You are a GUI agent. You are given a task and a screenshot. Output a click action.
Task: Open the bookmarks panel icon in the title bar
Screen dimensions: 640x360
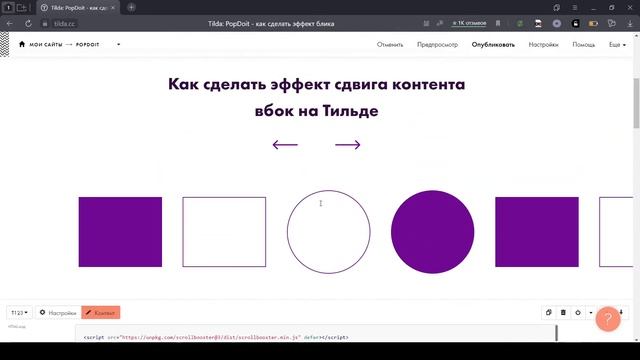(x=557, y=8)
